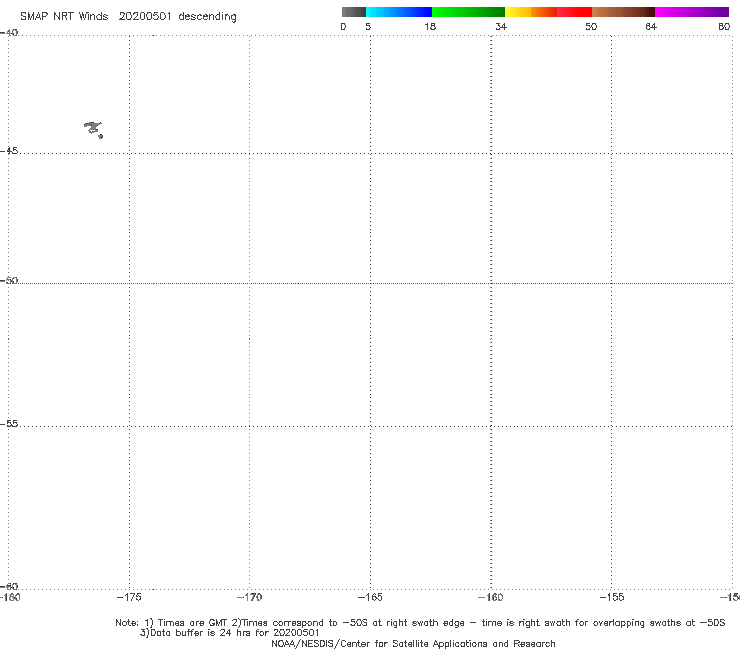This screenshot has width=740, height=650.
Task: Click the small island dot below the main island
Action: 101,136
